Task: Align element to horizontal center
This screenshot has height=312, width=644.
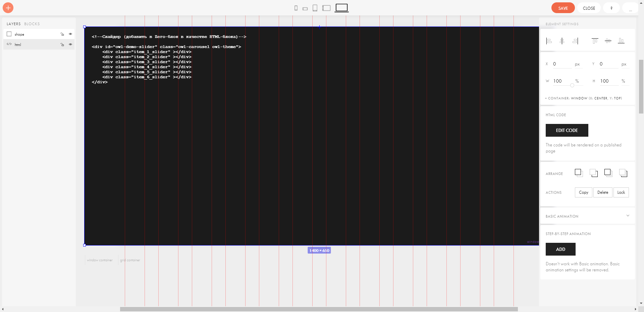Action: pos(562,41)
